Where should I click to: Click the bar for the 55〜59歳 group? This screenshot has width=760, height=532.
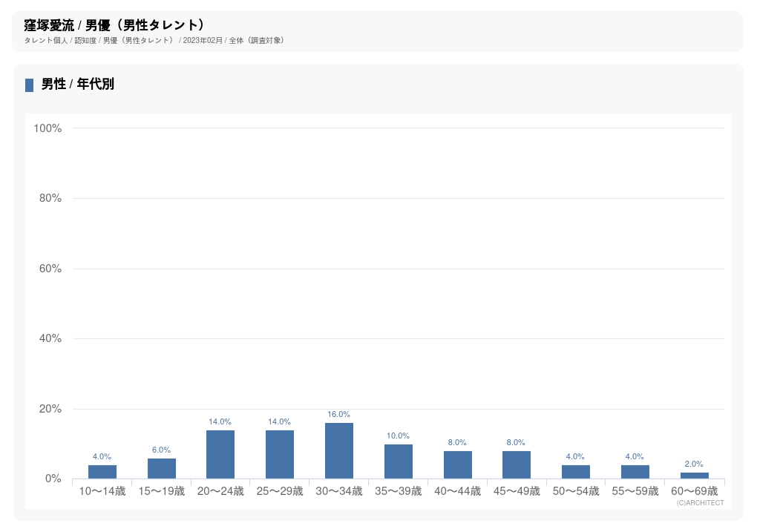click(x=635, y=472)
